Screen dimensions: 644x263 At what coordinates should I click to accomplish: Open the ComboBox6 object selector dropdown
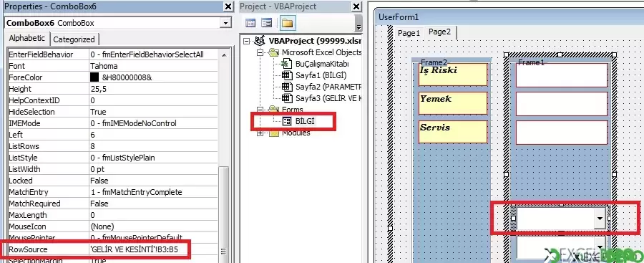click(x=225, y=23)
